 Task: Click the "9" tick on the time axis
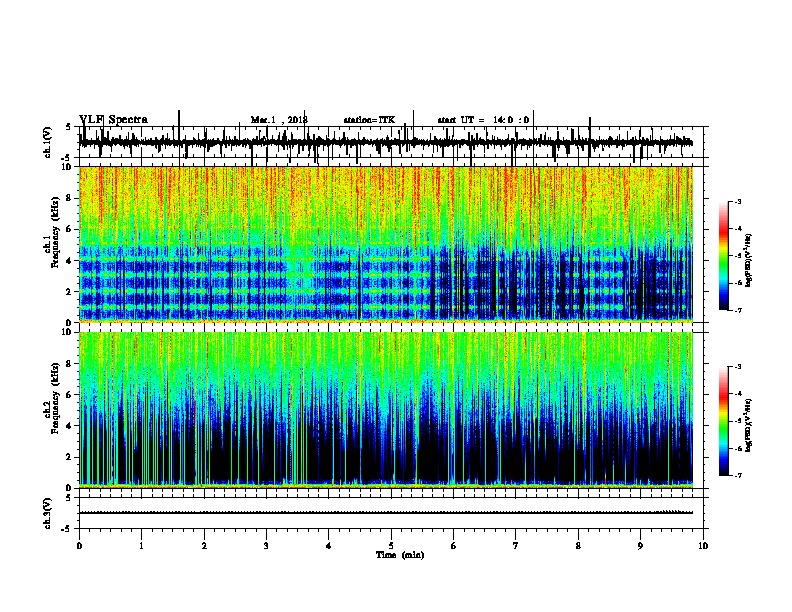(x=640, y=546)
